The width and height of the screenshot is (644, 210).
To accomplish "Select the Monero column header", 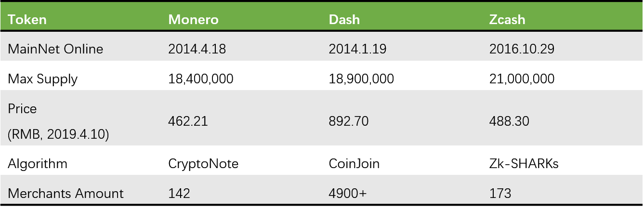I will point(193,20).
